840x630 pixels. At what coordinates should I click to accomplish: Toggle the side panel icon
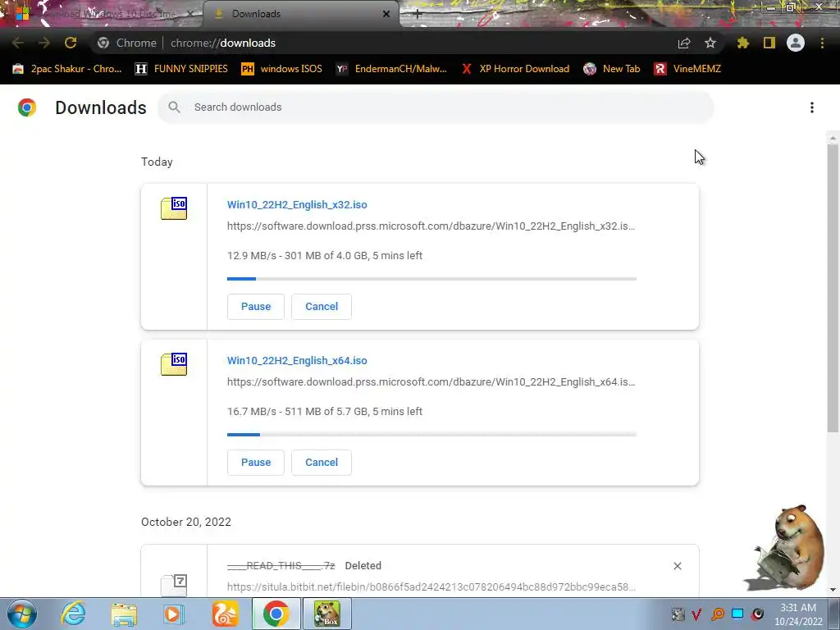769,43
